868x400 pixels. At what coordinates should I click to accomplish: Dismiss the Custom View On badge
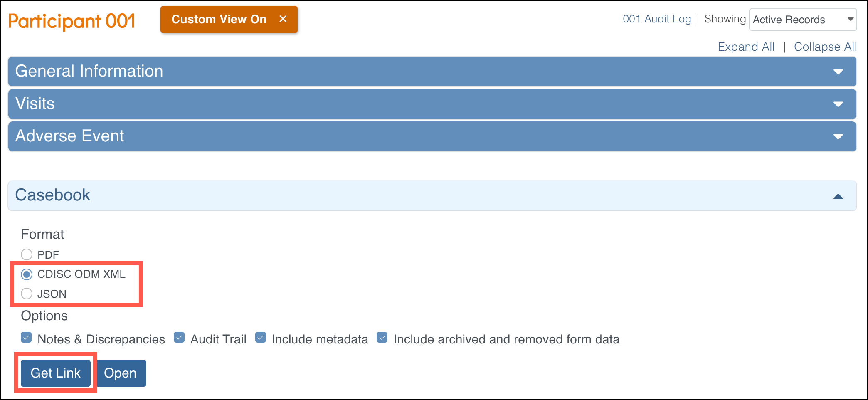[284, 19]
